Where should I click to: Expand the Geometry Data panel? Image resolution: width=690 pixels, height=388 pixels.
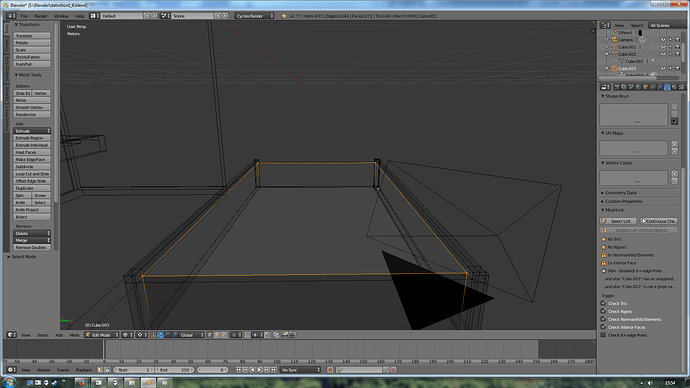click(620, 193)
